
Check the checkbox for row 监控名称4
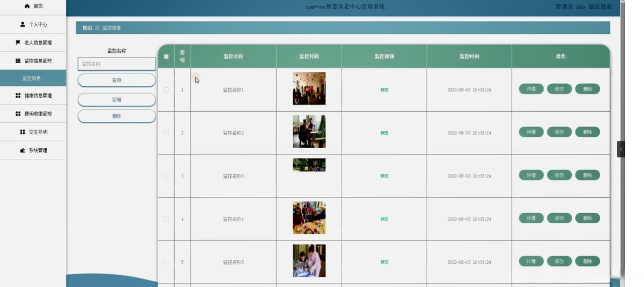pyautogui.click(x=166, y=219)
